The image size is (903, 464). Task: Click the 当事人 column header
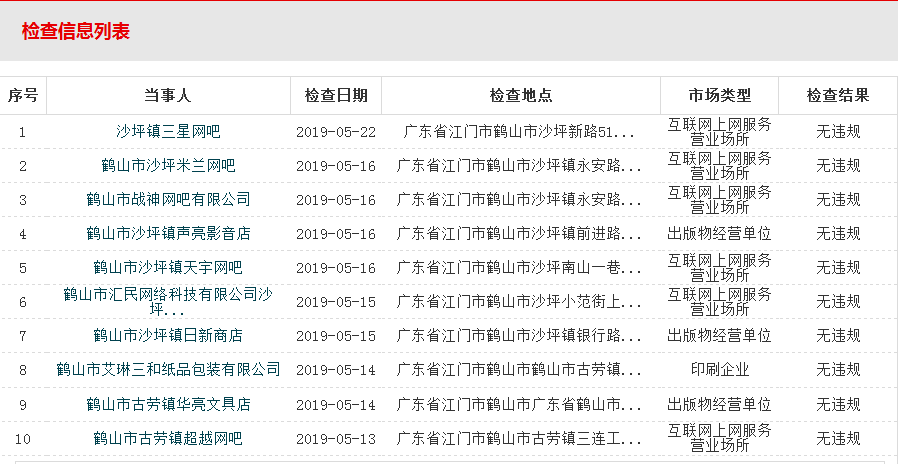point(168,96)
